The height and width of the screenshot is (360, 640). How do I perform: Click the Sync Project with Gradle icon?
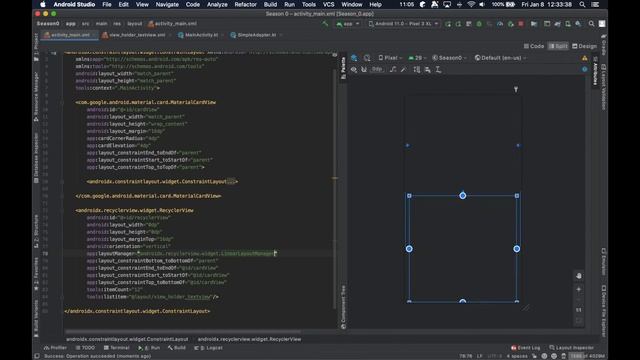pos(557,24)
